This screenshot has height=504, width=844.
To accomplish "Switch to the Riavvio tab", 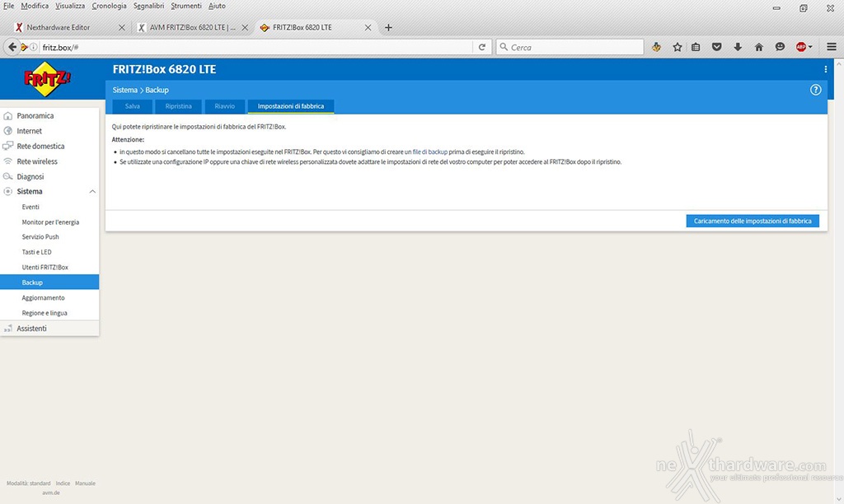I will 224,106.
